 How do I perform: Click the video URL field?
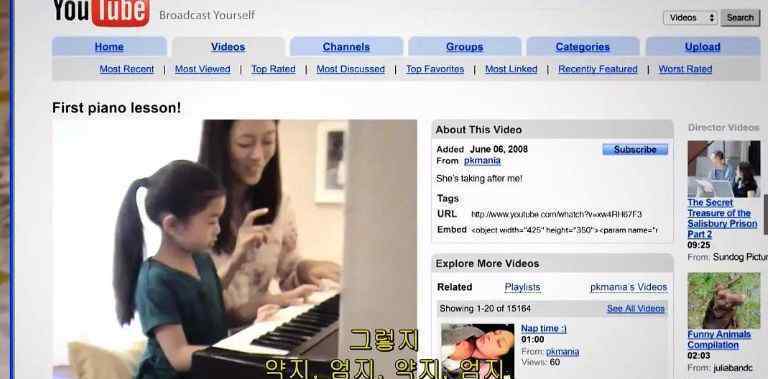point(556,214)
